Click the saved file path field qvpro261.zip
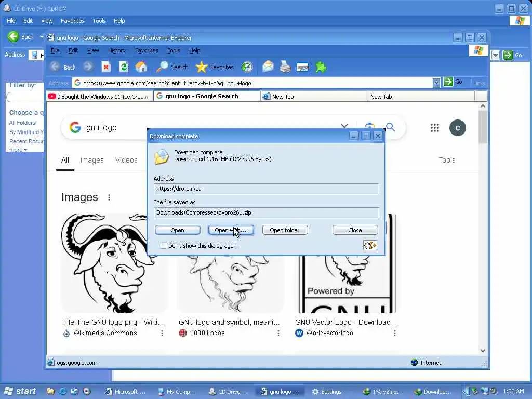 pyautogui.click(x=266, y=212)
